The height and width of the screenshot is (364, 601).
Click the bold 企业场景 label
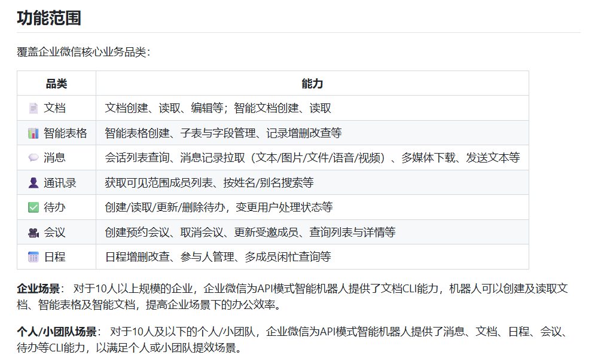(x=38, y=289)
